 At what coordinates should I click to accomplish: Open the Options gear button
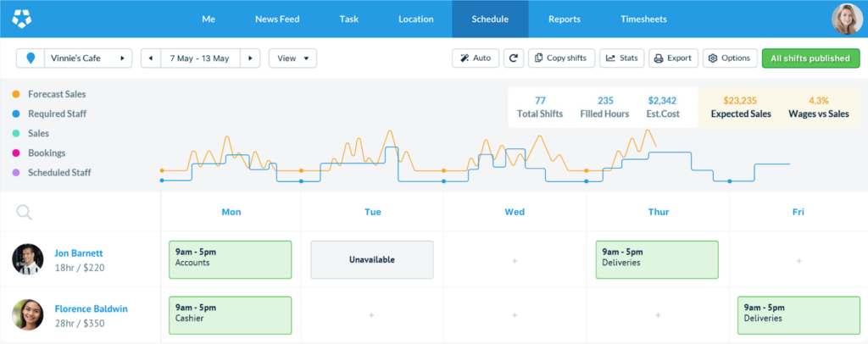(730, 58)
